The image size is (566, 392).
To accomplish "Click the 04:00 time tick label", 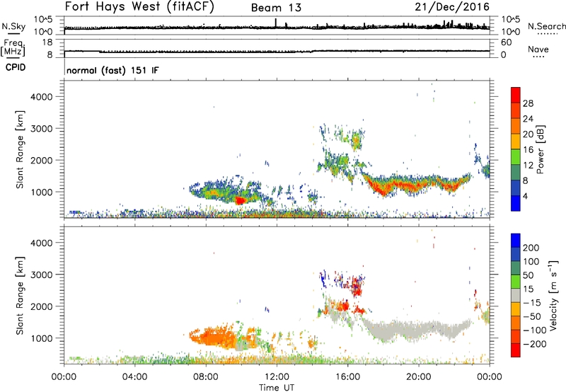I will click(x=134, y=377).
